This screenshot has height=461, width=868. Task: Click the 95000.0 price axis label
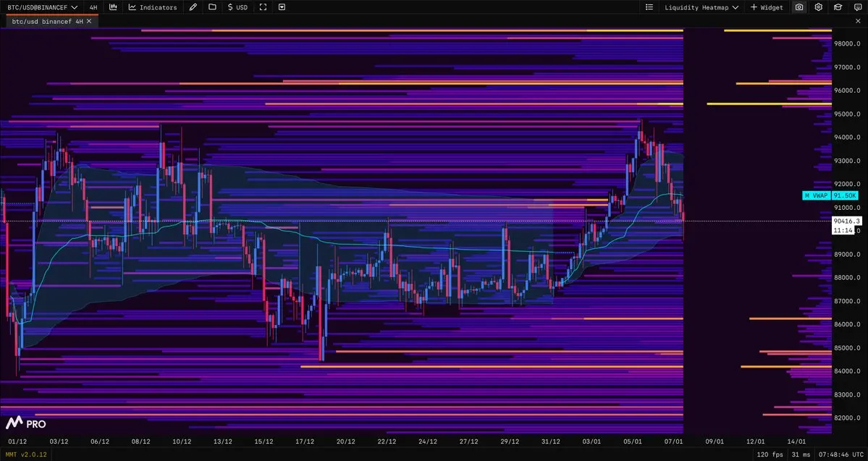click(847, 114)
